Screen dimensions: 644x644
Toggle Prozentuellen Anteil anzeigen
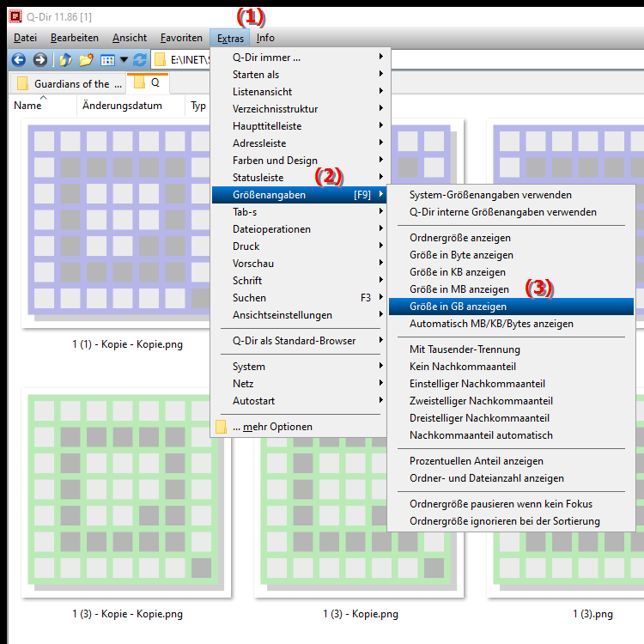point(511,461)
